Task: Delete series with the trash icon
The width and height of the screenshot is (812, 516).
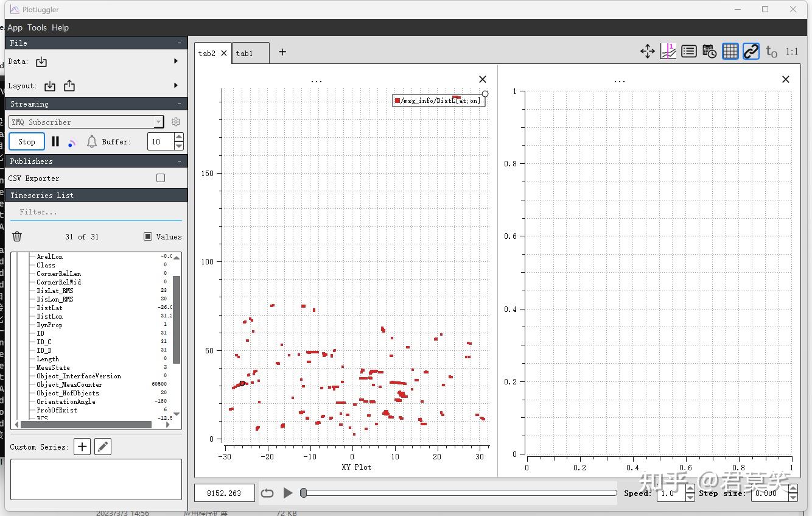Action: click(17, 236)
